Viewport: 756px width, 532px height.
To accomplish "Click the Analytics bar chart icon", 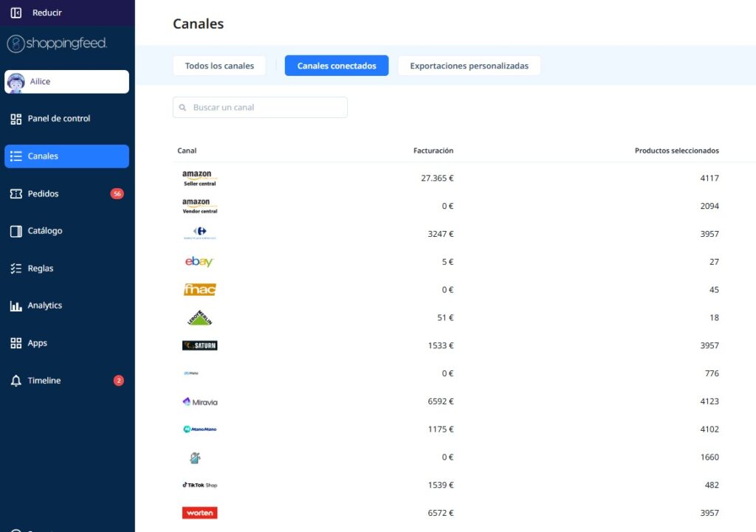I will [16, 306].
